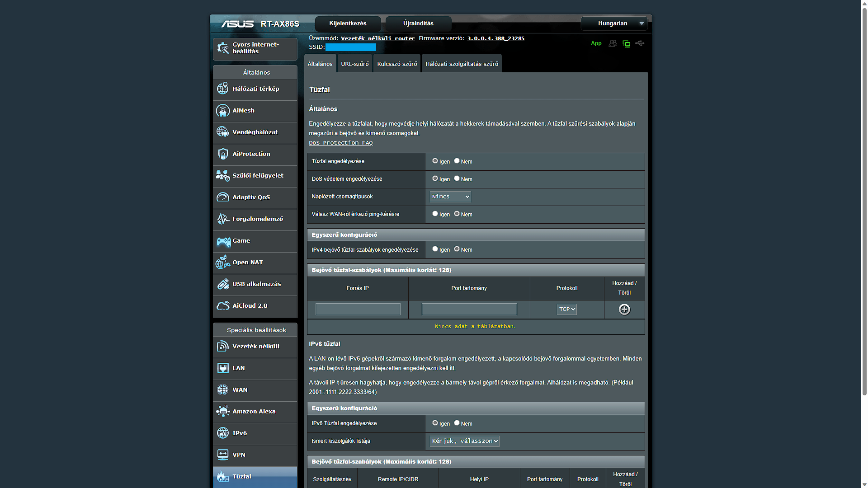
Task: Click the AiCloud 2.0 cloud icon
Action: coord(222,305)
